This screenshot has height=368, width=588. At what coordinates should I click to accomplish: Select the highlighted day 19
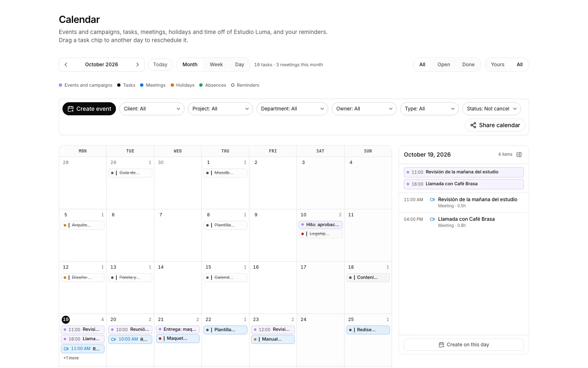coord(66,320)
